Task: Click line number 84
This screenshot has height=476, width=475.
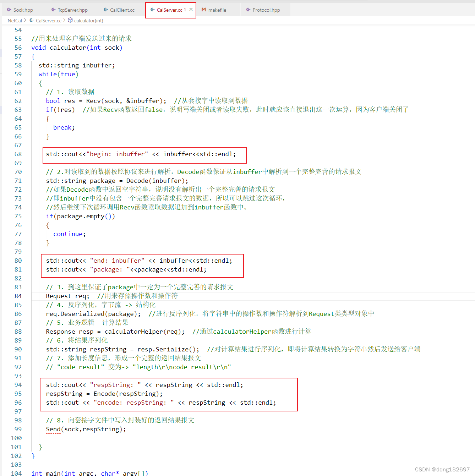Action: 18,296
